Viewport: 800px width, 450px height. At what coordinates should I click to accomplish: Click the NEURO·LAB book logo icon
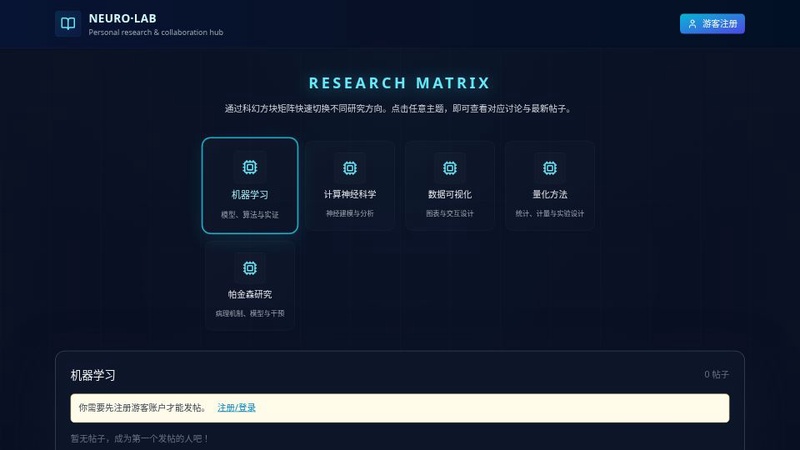[68, 23]
